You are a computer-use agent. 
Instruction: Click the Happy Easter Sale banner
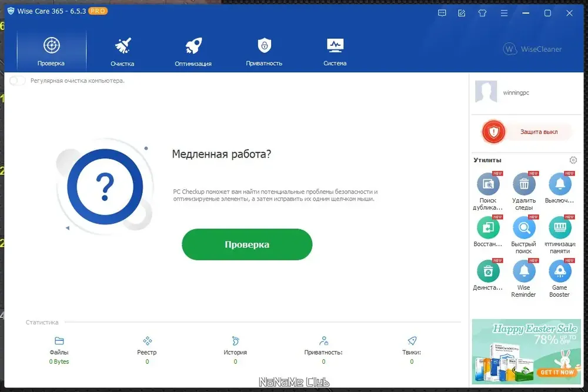tap(526, 351)
